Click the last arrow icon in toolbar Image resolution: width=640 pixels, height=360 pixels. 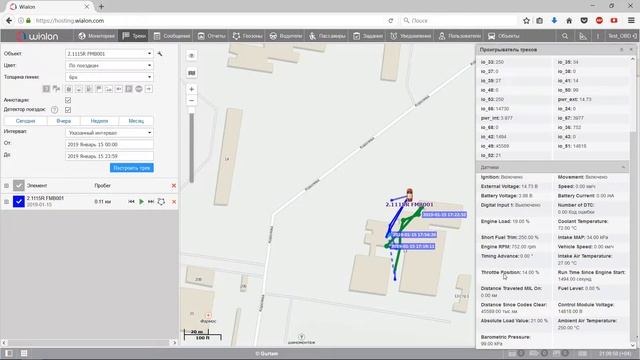coord(149,89)
